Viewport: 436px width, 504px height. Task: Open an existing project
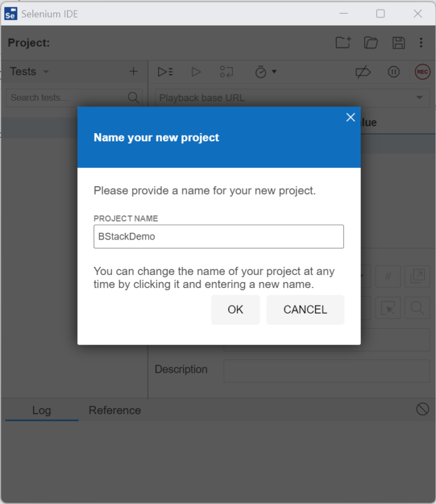point(371,42)
